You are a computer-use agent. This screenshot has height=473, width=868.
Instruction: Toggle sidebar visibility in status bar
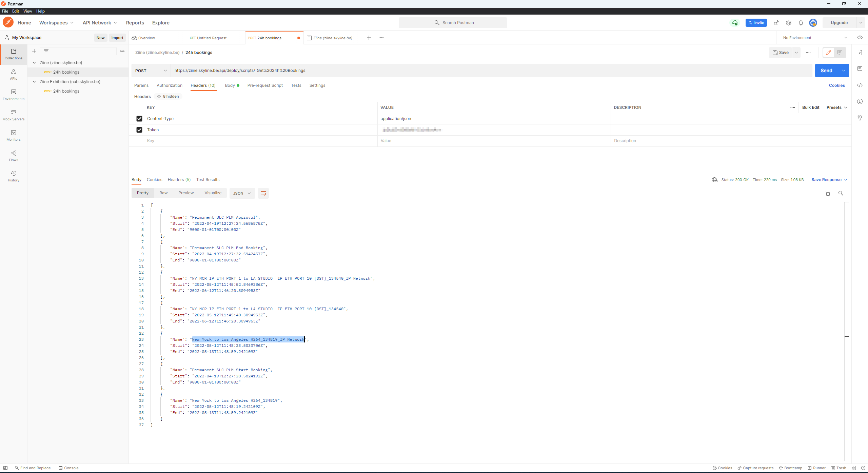click(x=5, y=468)
